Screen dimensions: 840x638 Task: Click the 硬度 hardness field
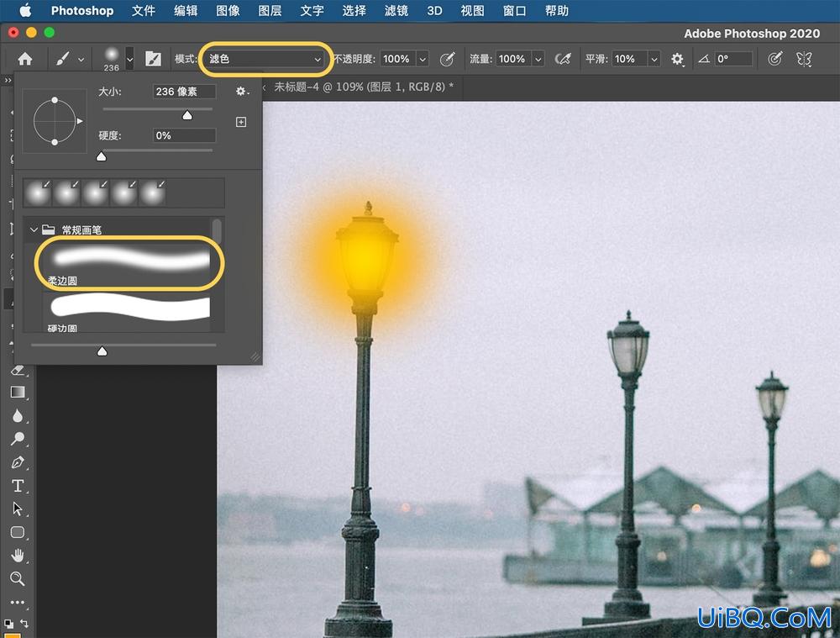184,135
